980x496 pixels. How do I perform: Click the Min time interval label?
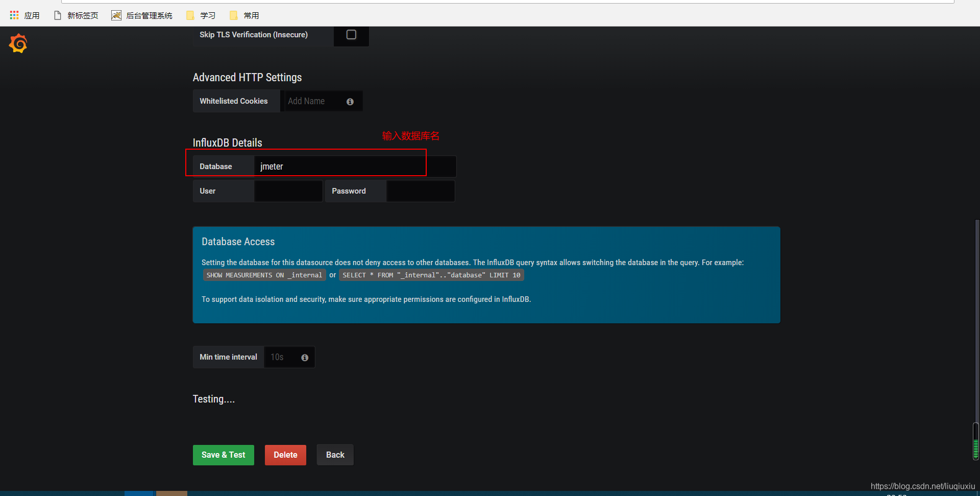coord(228,357)
